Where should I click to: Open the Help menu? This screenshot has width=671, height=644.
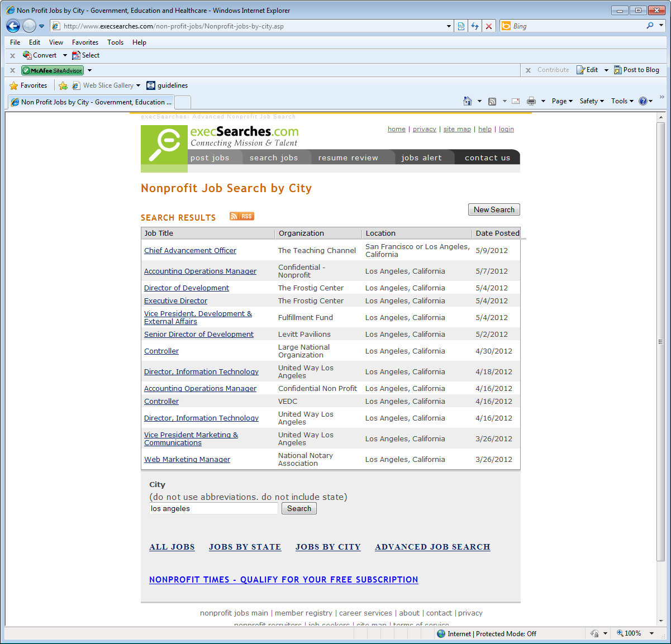pyautogui.click(x=139, y=42)
